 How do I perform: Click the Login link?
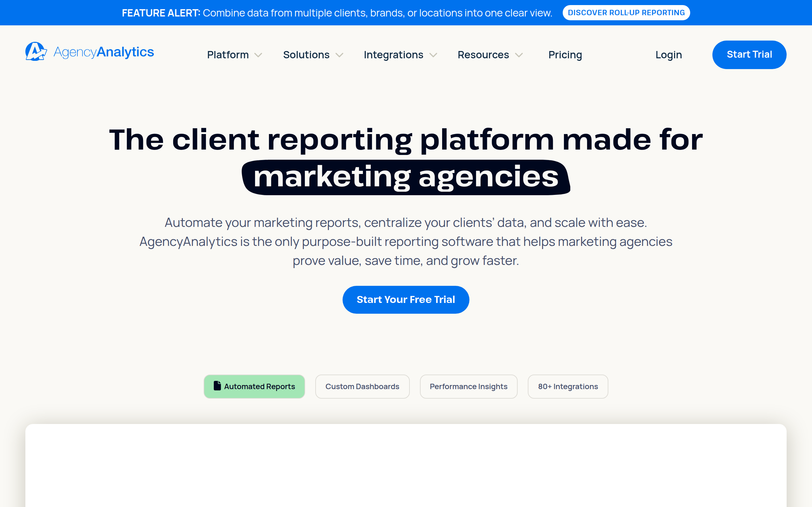click(x=668, y=55)
